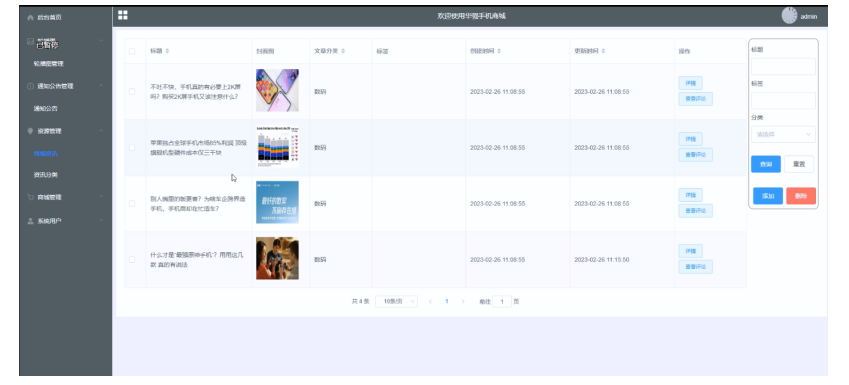The image size is (849, 385).
Task: Check the row about 车企 making phones
Action: [x=132, y=204]
